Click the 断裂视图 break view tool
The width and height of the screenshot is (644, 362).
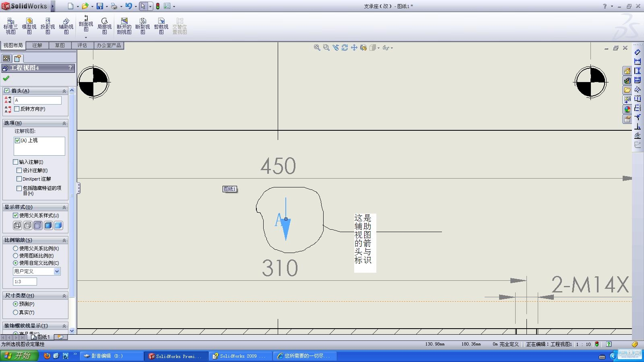click(x=142, y=26)
